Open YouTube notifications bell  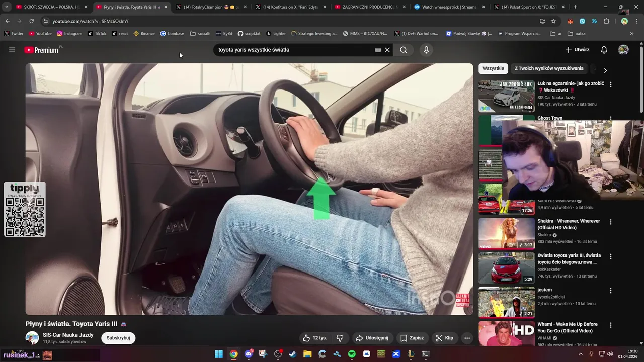[604, 50]
